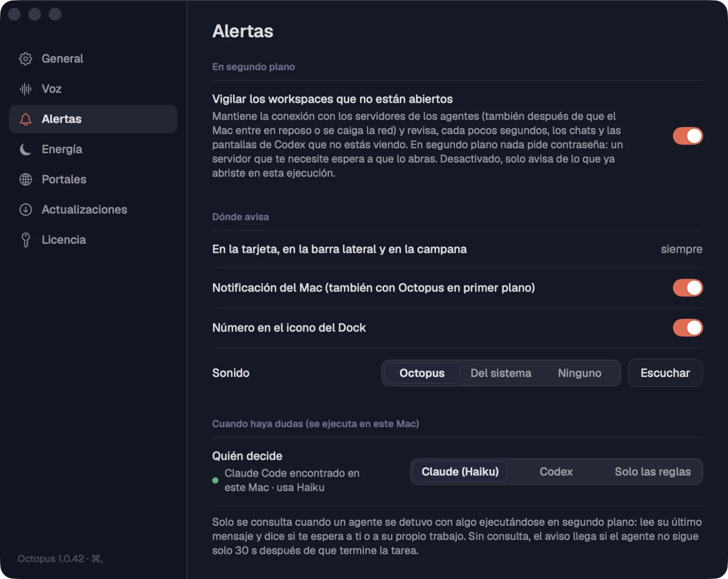Click the 'Dónde avisa' section header
The height and width of the screenshot is (579, 728).
[240, 217]
